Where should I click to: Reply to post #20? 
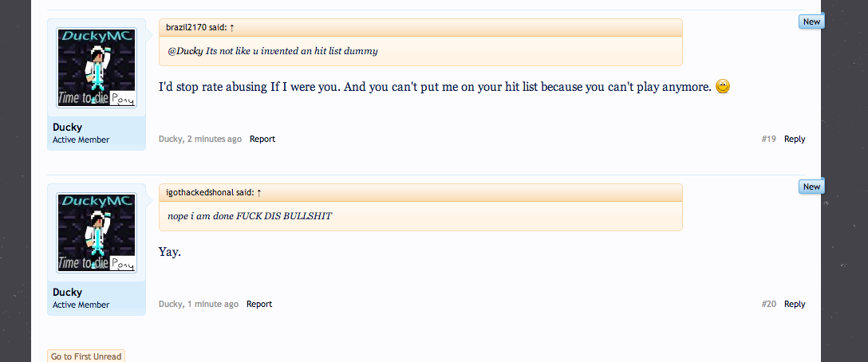(795, 304)
